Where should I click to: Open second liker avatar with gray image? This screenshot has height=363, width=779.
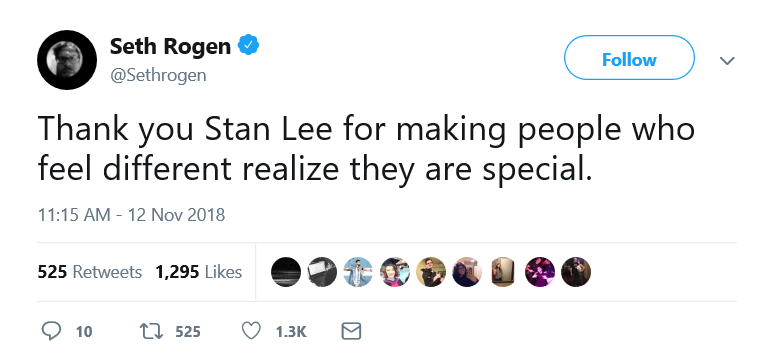click(322, 272)
